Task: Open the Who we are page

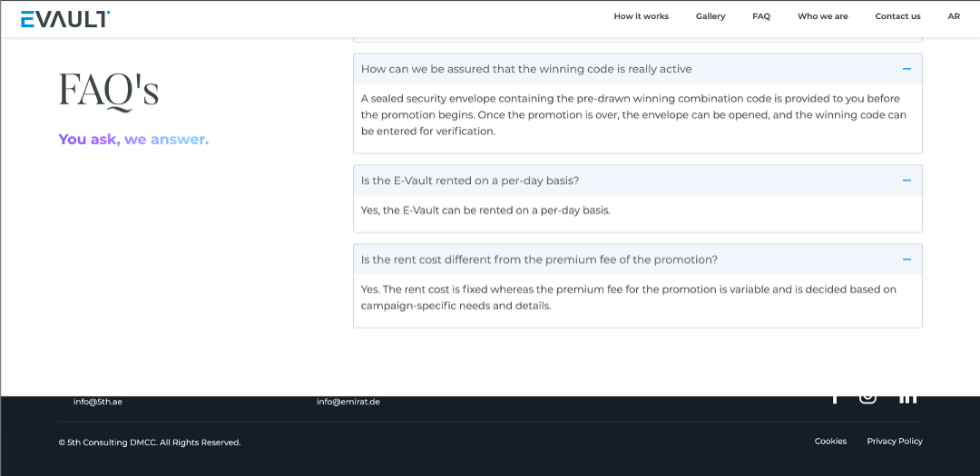Action: pos(823,16)
